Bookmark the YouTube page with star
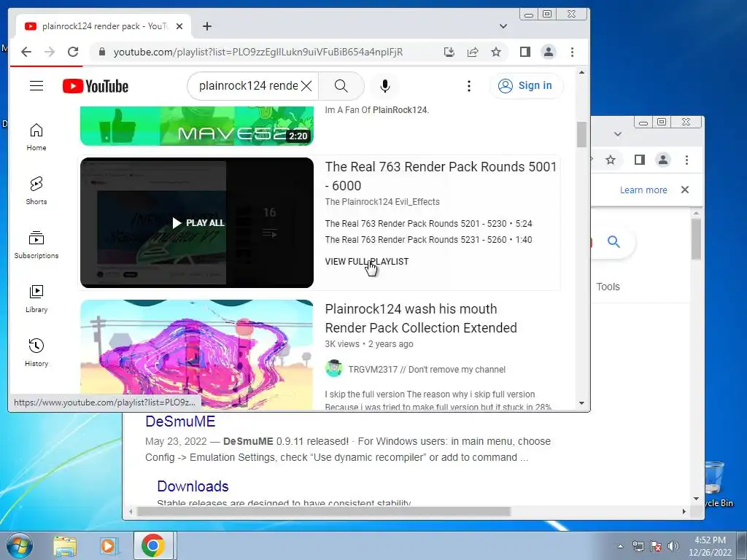 [496, 52]
